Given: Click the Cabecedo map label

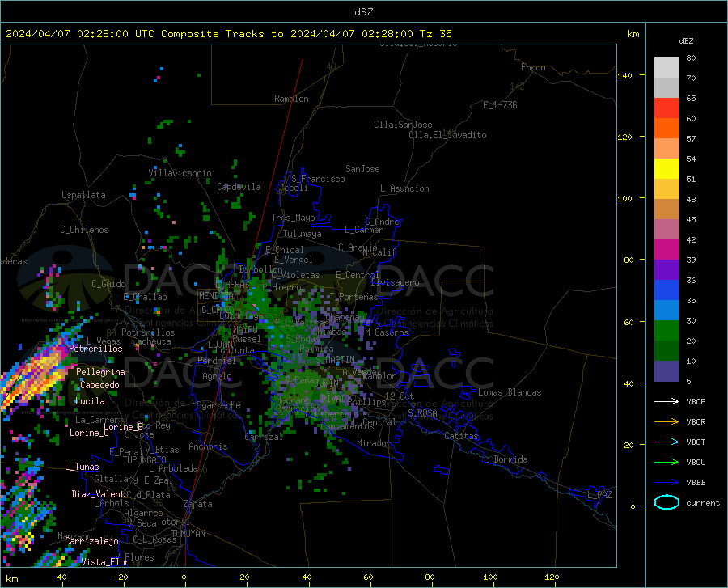Looking at the screenshot, I should tap(99, 385).
